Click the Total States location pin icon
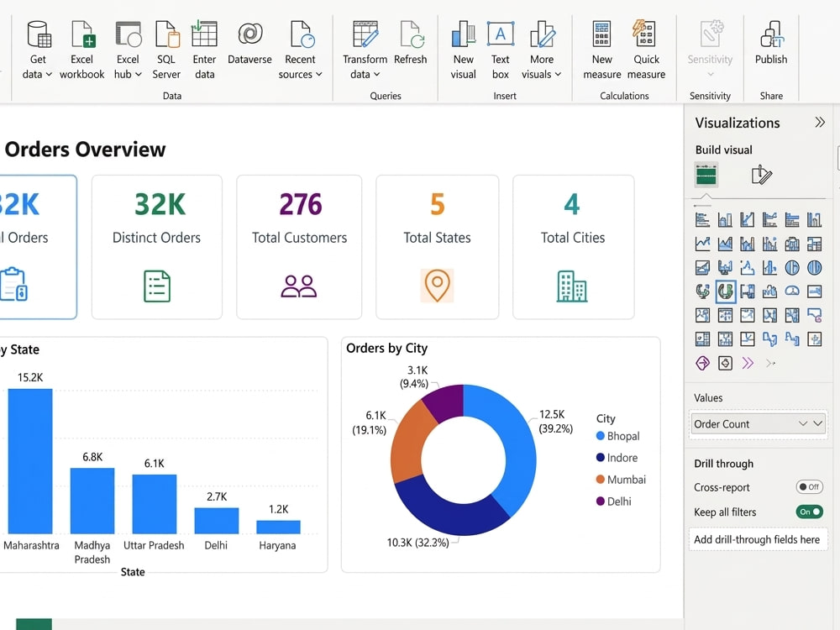 (437, 286)
